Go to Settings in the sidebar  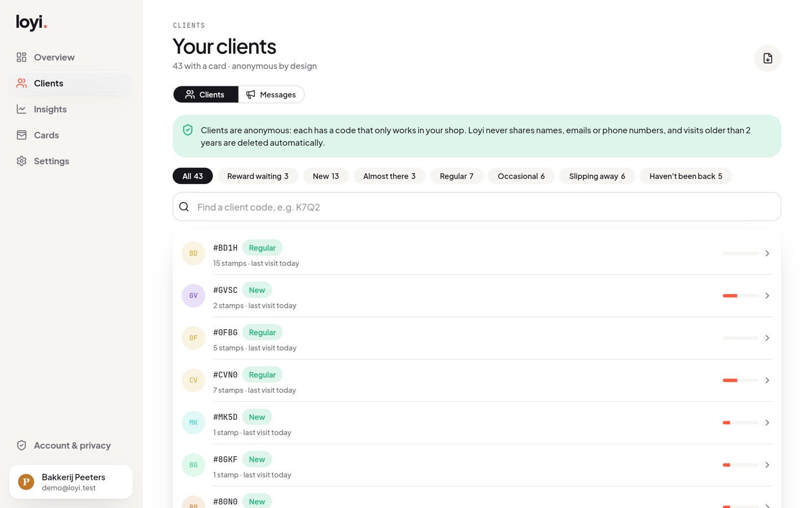[70, 161]
